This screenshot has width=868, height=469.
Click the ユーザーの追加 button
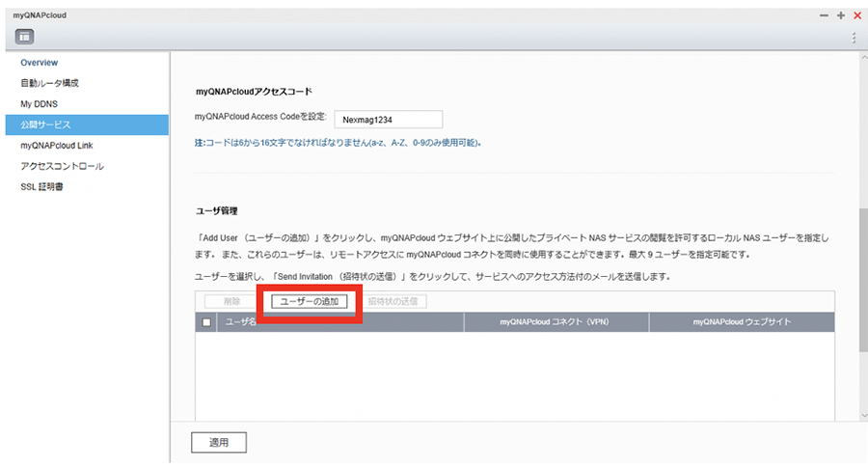pyautogui.click(x=309, y=301)
